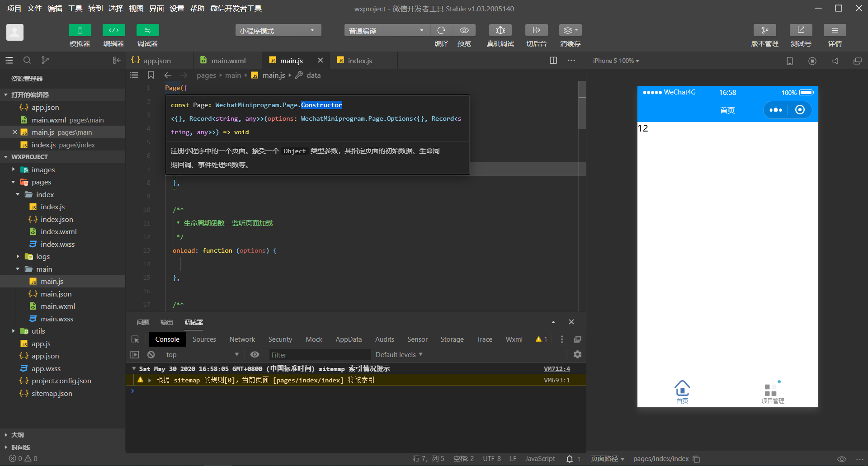Open the 页面路径 dropdown in status bar

click(608, 459)
